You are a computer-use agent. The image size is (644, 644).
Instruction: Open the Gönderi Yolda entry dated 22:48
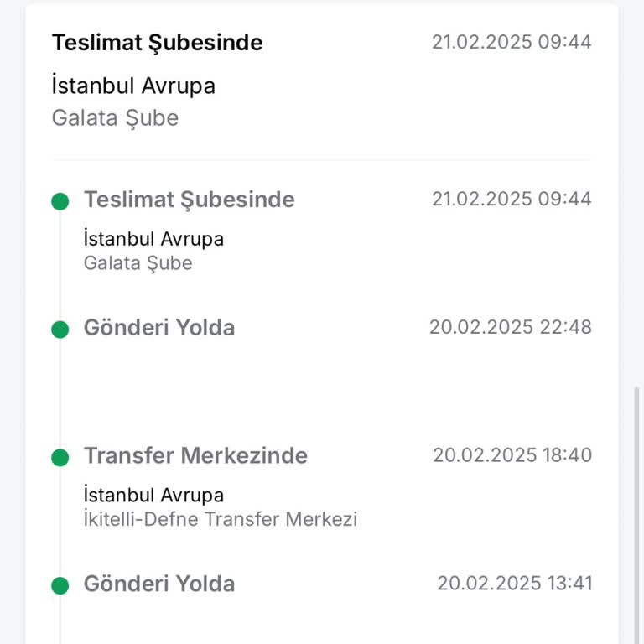[158, 328]
